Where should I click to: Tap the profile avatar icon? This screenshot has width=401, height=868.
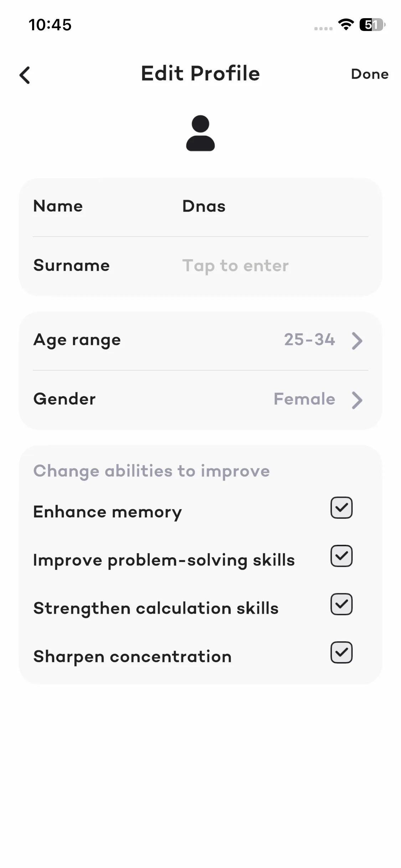point(200,133)
